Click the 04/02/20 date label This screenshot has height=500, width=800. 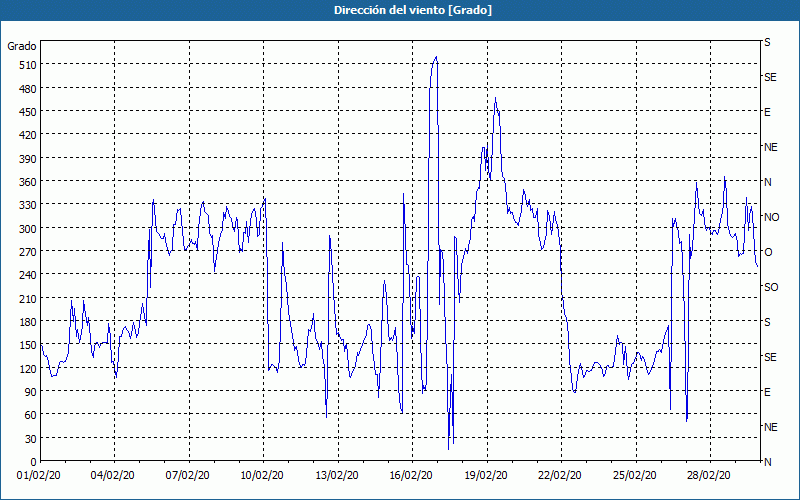pos(113,476)
